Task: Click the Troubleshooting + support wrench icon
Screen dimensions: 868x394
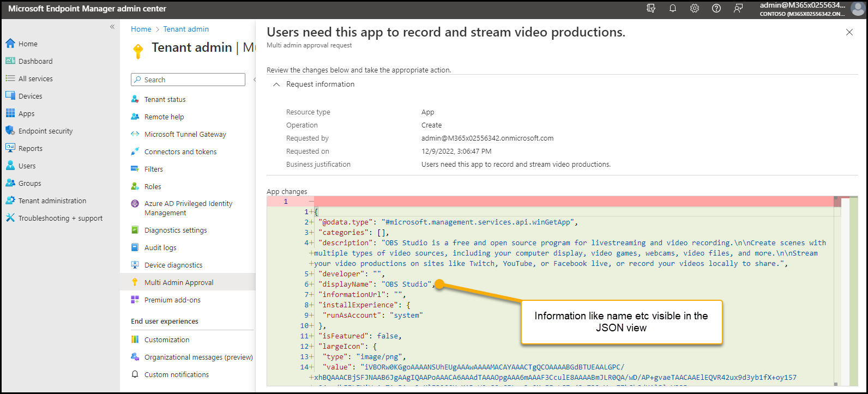Action: (10, 218)
